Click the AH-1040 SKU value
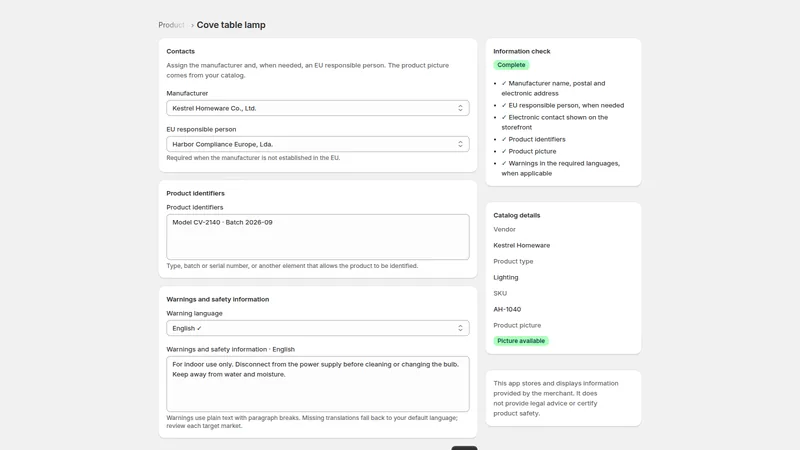800x450 pixels. (x=507, y=309)
